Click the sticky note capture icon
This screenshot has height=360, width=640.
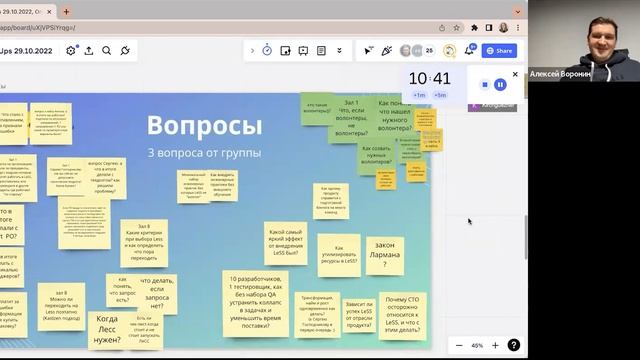point(285,51)
